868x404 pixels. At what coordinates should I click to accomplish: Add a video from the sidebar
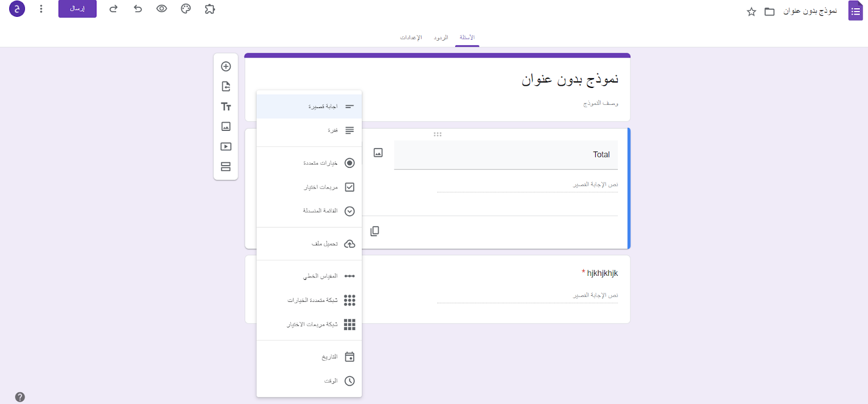point(226,147)
